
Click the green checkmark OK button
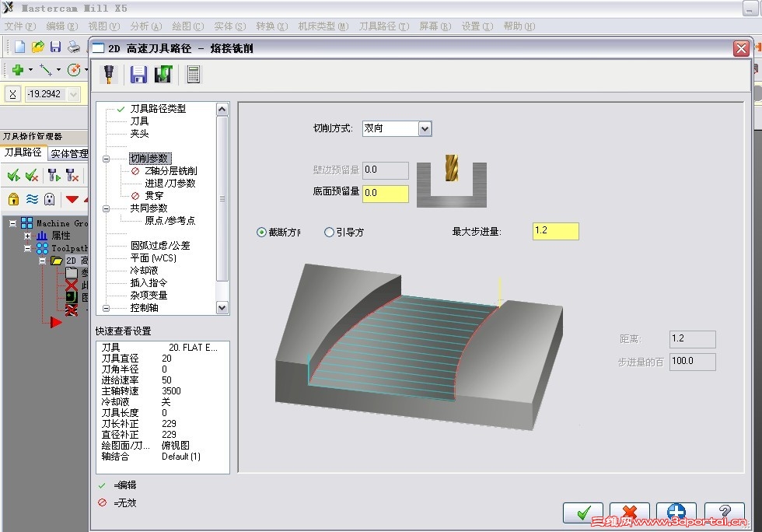(583, 513)
